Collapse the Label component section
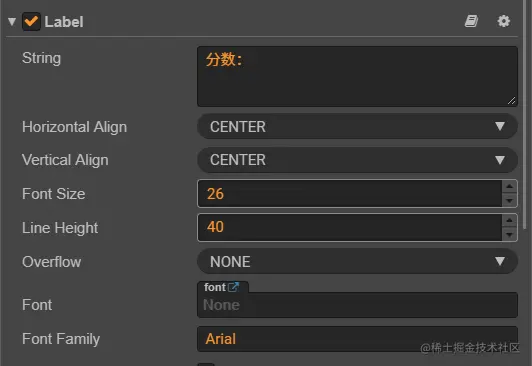Viewport: 532px width, 366px height. click(12, 22)
